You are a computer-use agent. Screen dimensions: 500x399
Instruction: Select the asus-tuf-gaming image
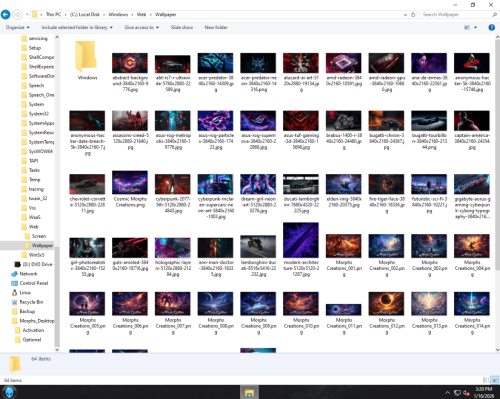point(301,130)
